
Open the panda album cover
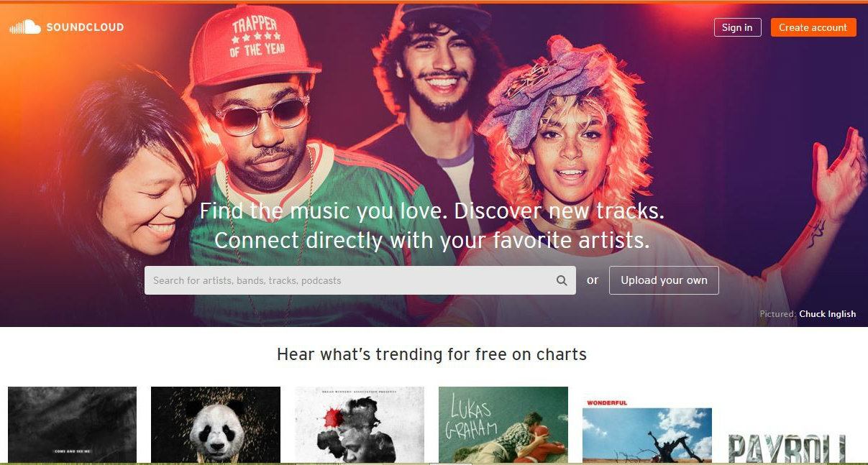pyautogui.click(x=216, y=425)
